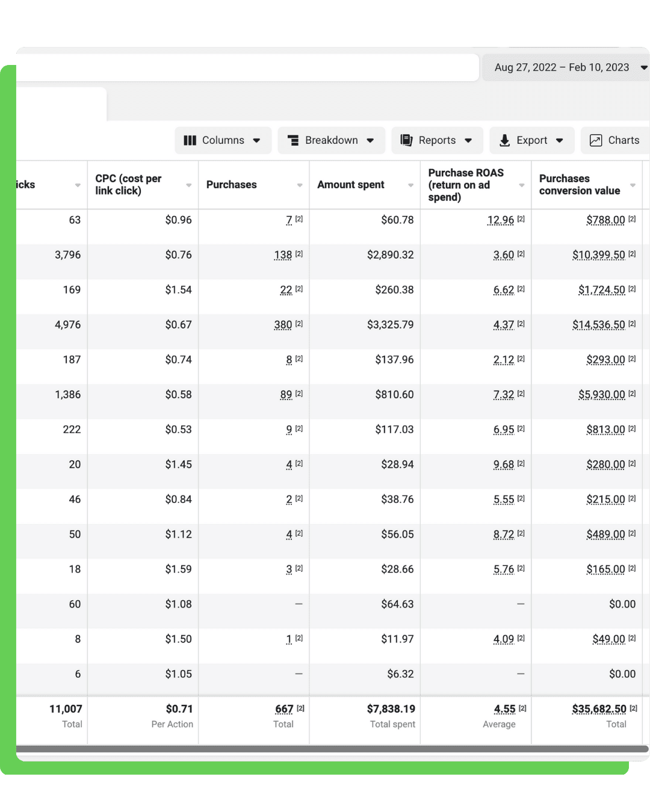Image resolution: width=650 pixels, height=812 pixels.
Task: Click the Columns icon in toolbar
Action: tap(190, 140)
